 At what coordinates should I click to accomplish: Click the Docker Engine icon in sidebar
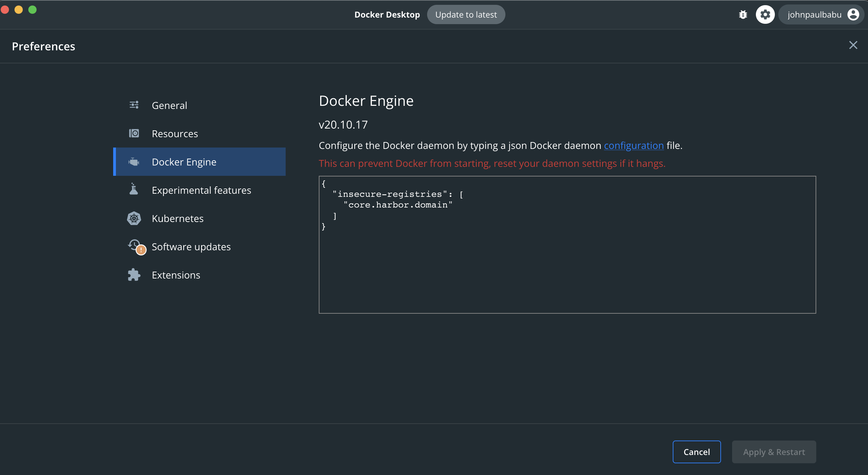pos(134,162)
